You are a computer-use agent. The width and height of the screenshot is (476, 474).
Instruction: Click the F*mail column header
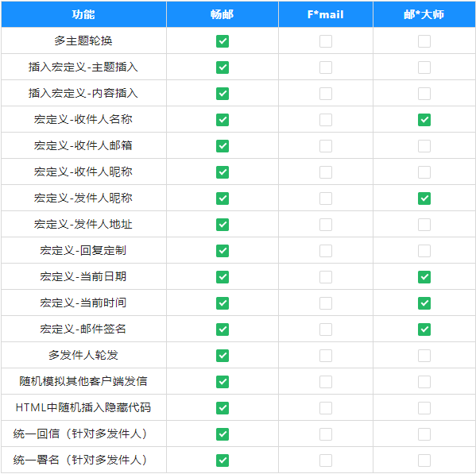coord(326,14)
